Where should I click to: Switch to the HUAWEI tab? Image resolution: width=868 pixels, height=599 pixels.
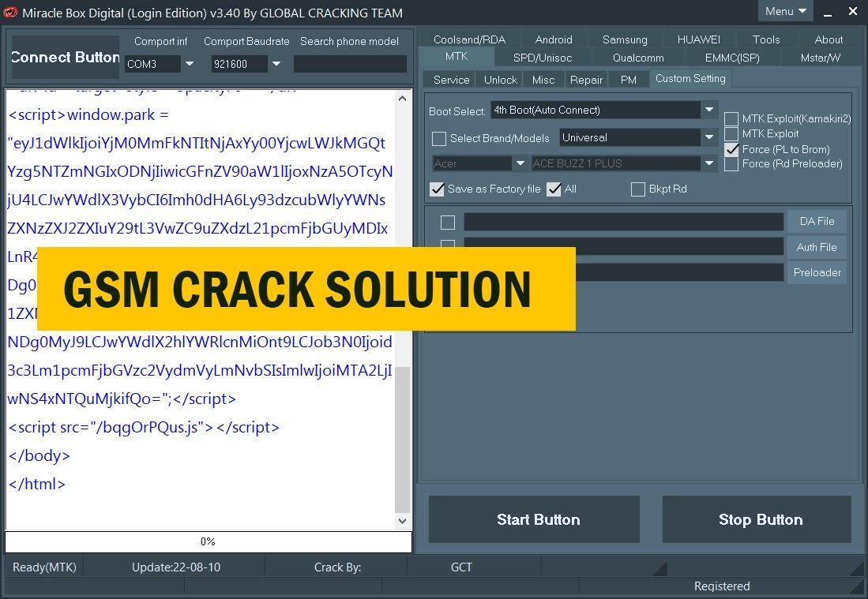699,39
